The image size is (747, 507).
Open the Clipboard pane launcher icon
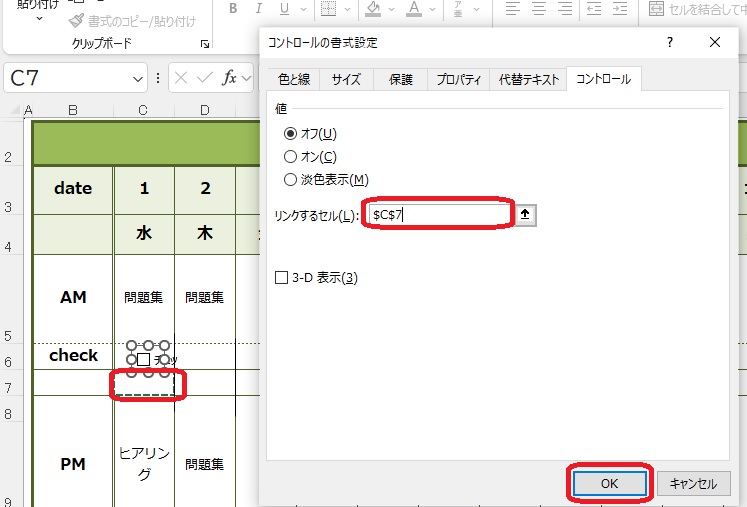tap(205, 44)
